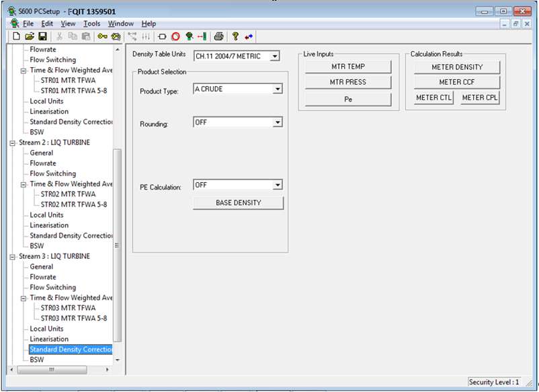Click the METER CPL button

[x=480, y=97]
